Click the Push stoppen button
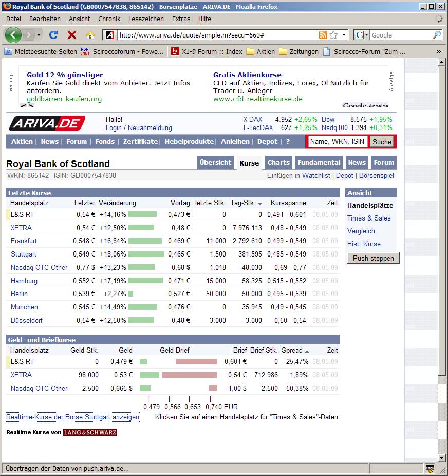448x476 pixels. 374,258
